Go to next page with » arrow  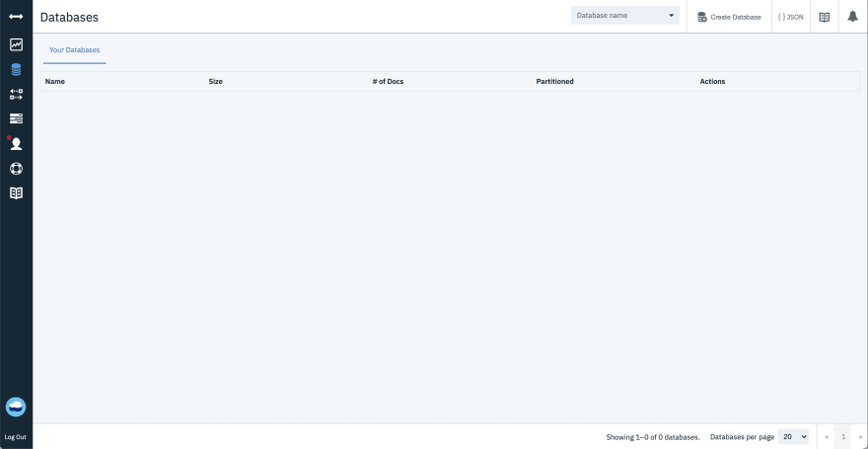point(860,437)
